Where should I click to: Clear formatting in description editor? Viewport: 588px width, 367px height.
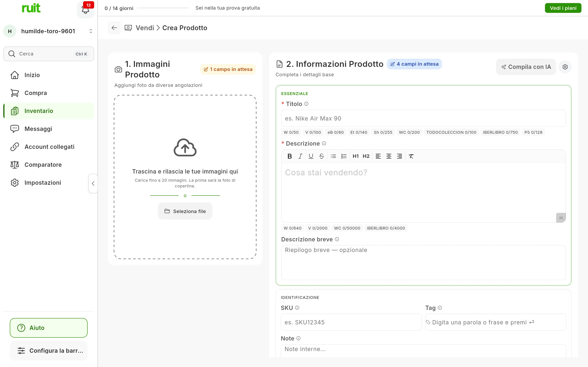point(411,156)
